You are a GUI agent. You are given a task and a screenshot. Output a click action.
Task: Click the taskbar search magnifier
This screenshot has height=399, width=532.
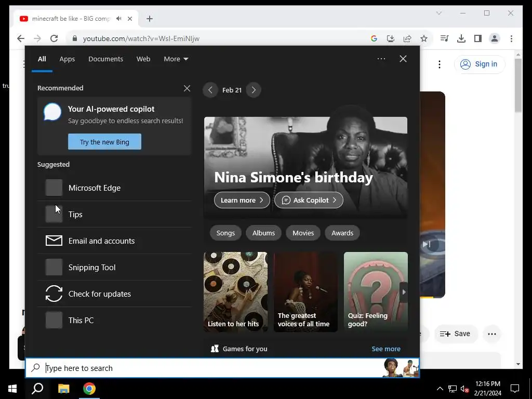pyautogui.click(x=37, y=389)
